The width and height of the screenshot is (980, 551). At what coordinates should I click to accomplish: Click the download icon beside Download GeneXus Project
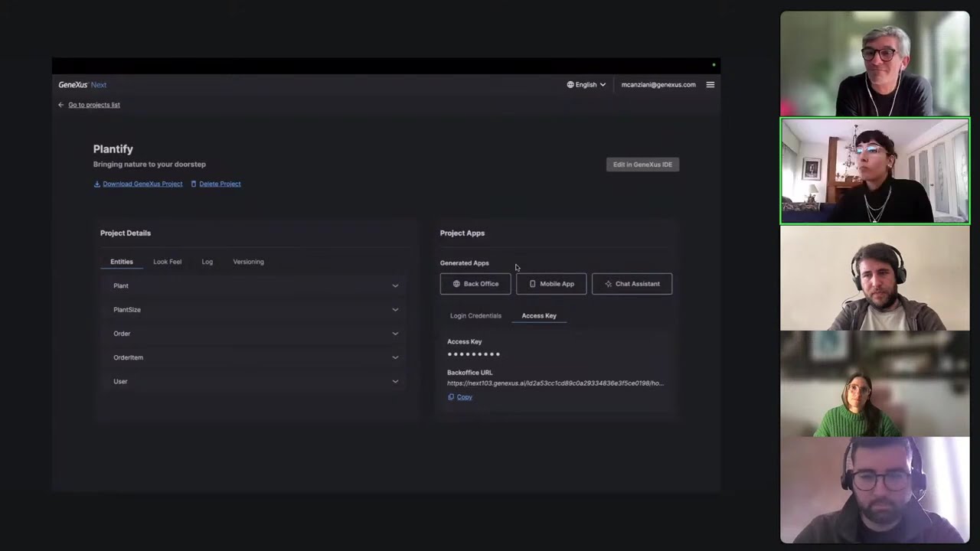(x=97, y=184)
